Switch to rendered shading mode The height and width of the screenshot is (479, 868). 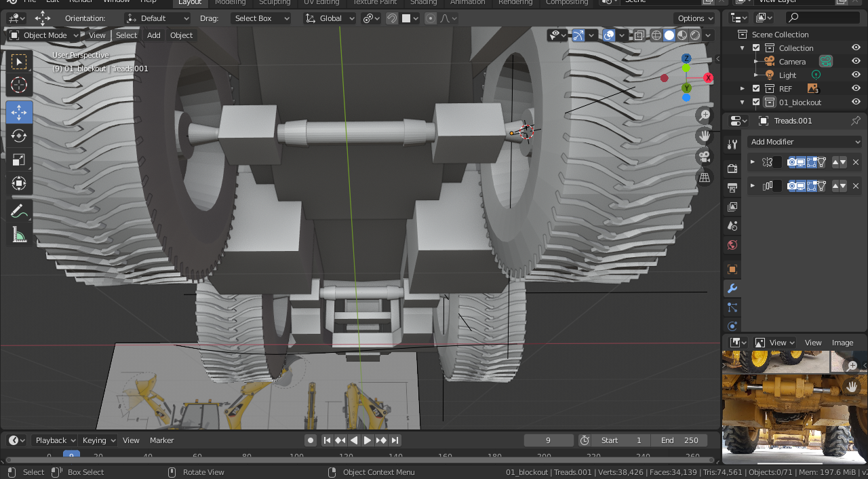(x=695, y=35)
